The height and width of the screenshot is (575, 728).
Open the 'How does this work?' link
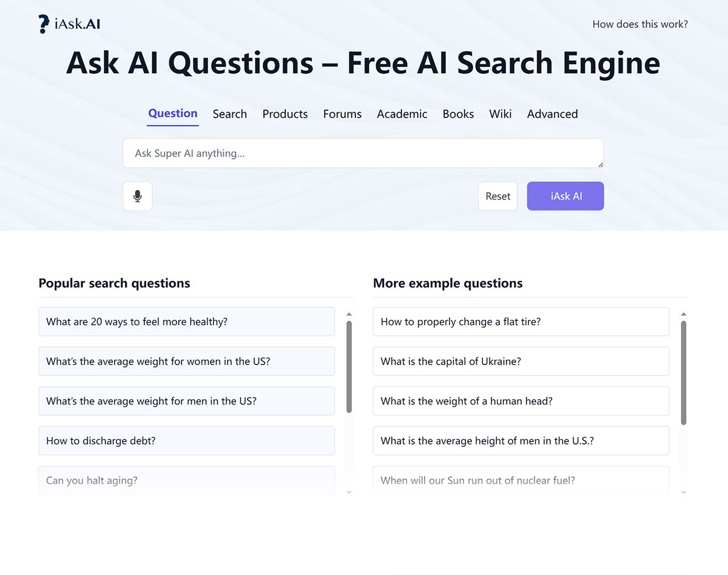(640, 24)
